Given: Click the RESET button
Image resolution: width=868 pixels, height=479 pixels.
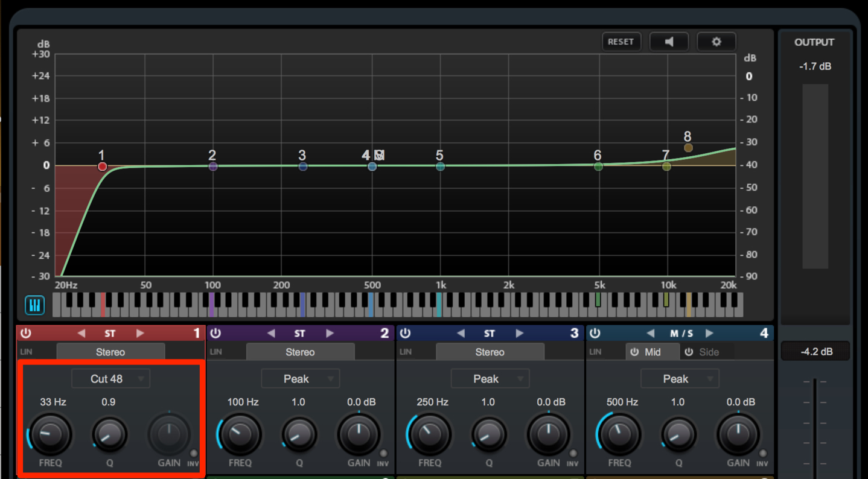Looking at the screenshot, I should click(621, 42).
